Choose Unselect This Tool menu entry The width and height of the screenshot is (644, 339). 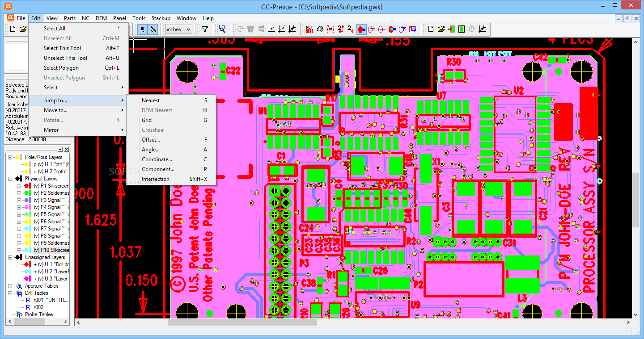[x=79, y=58]
